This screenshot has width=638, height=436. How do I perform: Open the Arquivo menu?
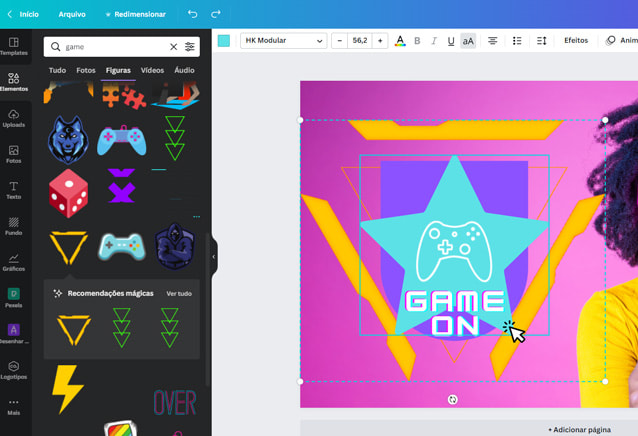tap(72, 14)
